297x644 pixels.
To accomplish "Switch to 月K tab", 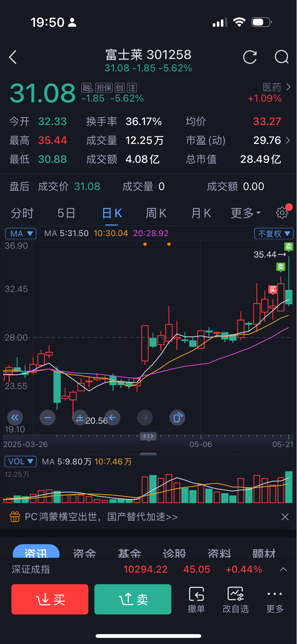I will [201, 213].
